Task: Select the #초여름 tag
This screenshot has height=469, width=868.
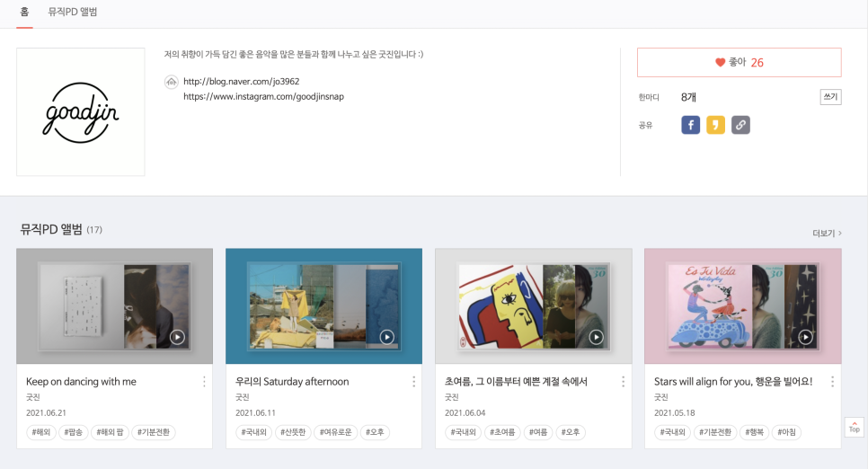Action: pyautogui.click(x=502, y=432)
